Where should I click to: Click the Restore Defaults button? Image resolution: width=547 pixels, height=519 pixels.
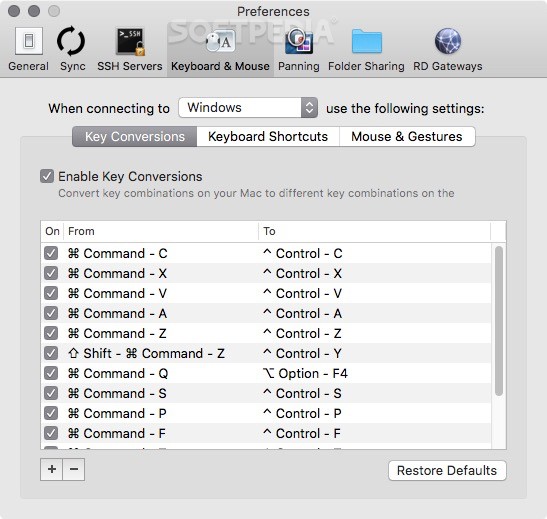[447, 471]
